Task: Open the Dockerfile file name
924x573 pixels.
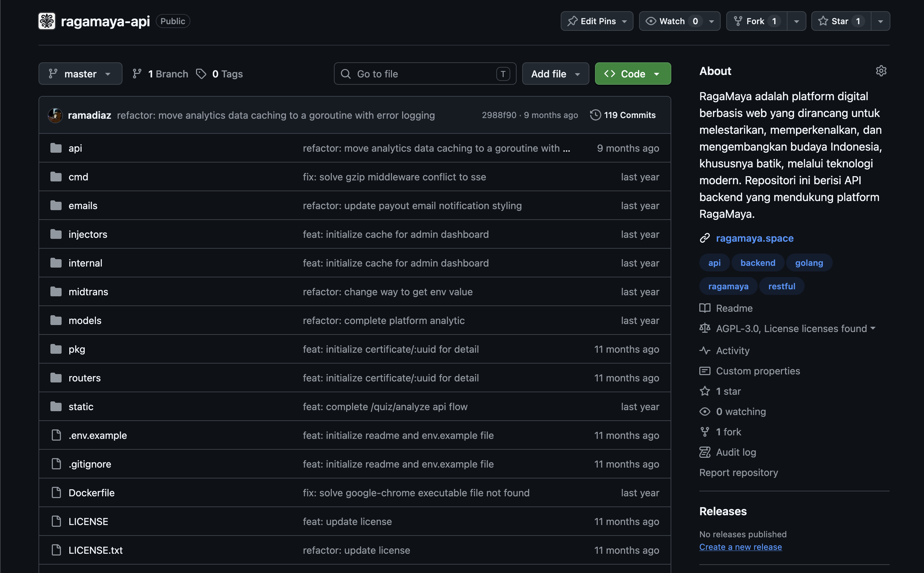Action: 92,493
